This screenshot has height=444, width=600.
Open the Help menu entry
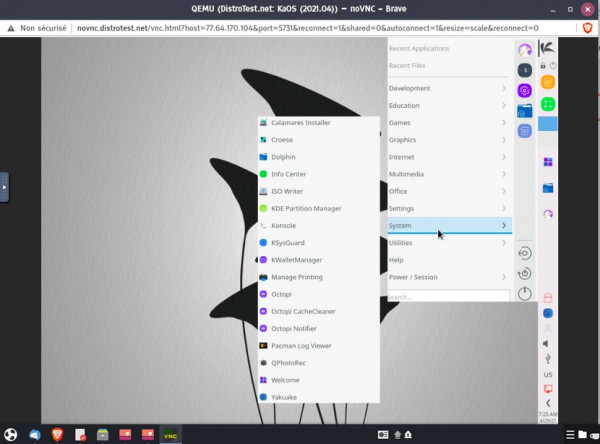tap(447, 260)
